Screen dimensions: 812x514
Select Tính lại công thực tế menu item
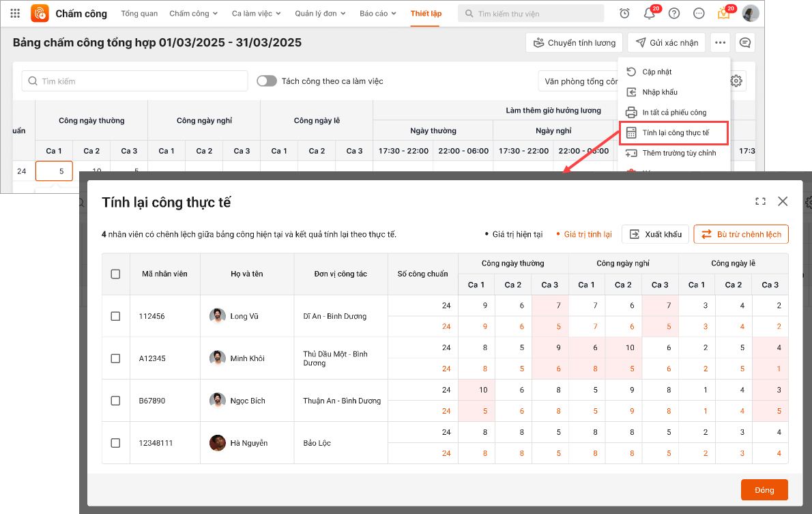point(673,132)
